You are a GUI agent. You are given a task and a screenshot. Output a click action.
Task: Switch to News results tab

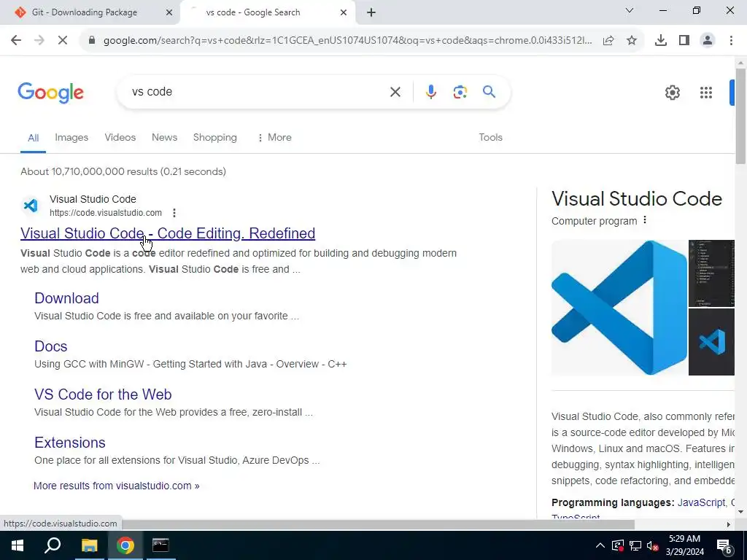point(164,138)
